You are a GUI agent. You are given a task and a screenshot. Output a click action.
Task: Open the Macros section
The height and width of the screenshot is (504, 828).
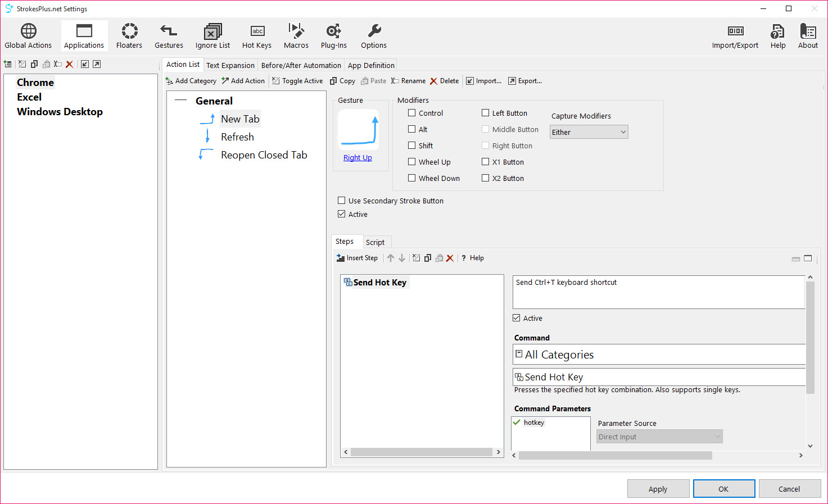296,36
